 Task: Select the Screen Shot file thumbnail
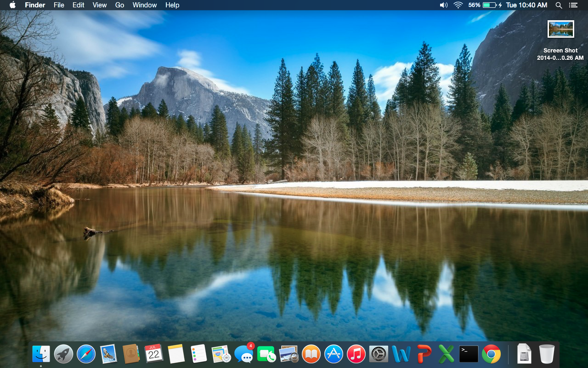click(561, 29)
